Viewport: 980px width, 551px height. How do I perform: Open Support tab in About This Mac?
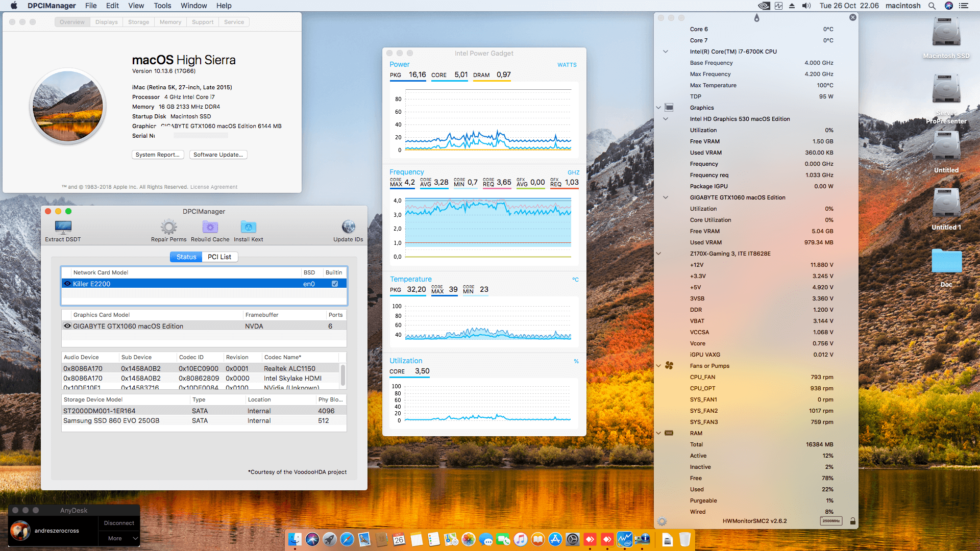[x=203, y=22]
